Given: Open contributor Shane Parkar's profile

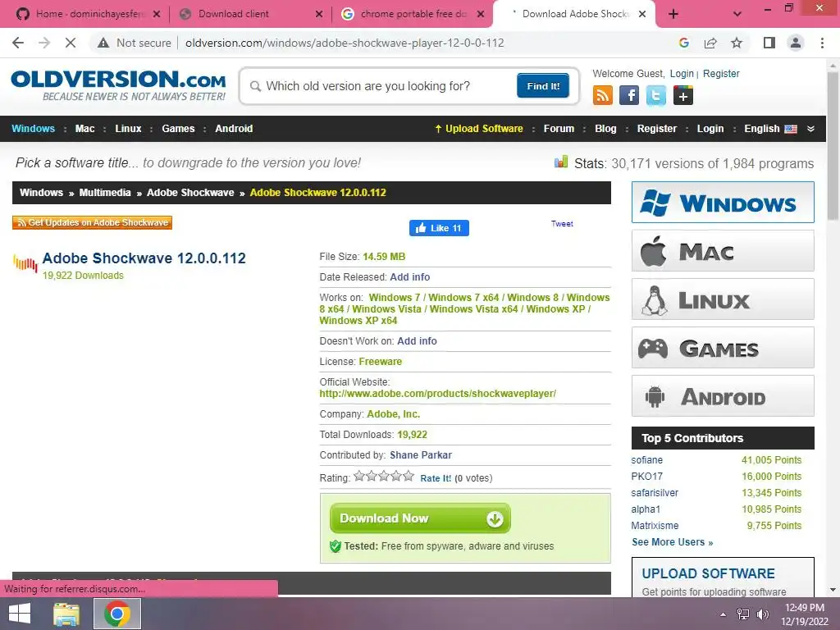Looking at the screenshot, I should pos(421,454).
